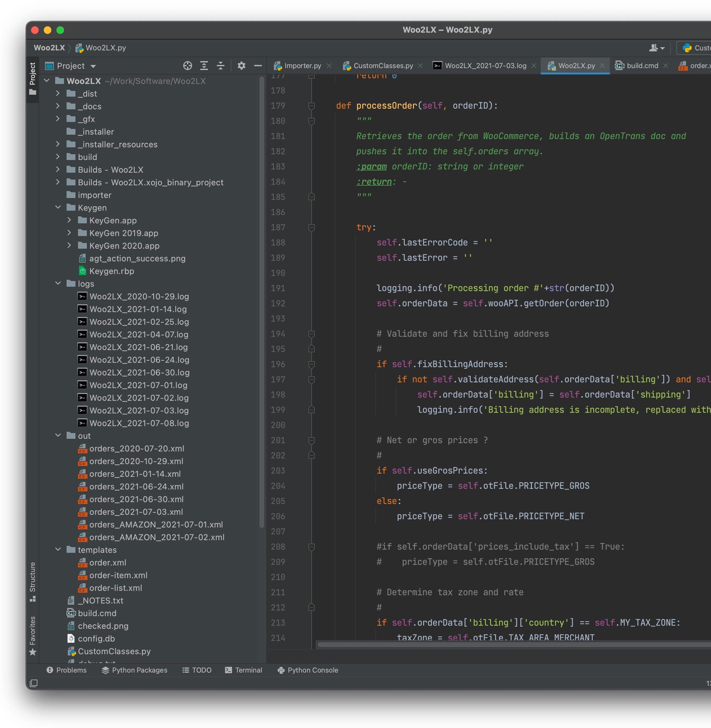This screenshot has width=711, height=728.
Task: Open the TODO tool window
Action: pos(197,670)
